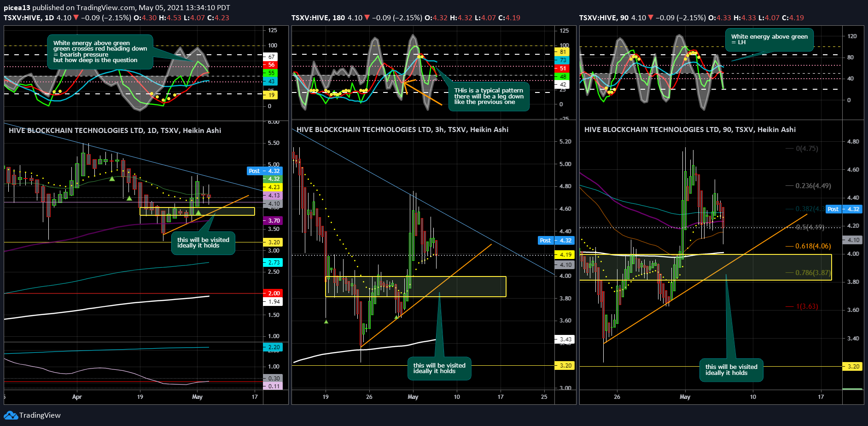Click the red 1(3.63) Fibonacci label
Viewport: 868px width, 426px height.
[x=807, y=306]
